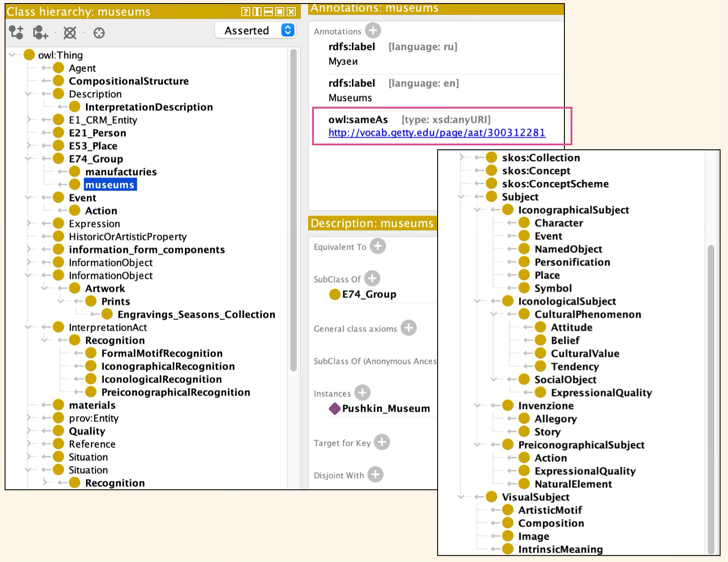The height and width of the screenshot is (562, 728).
Task: Click the help icon in class hierarchy header
Action: [245, 12]
